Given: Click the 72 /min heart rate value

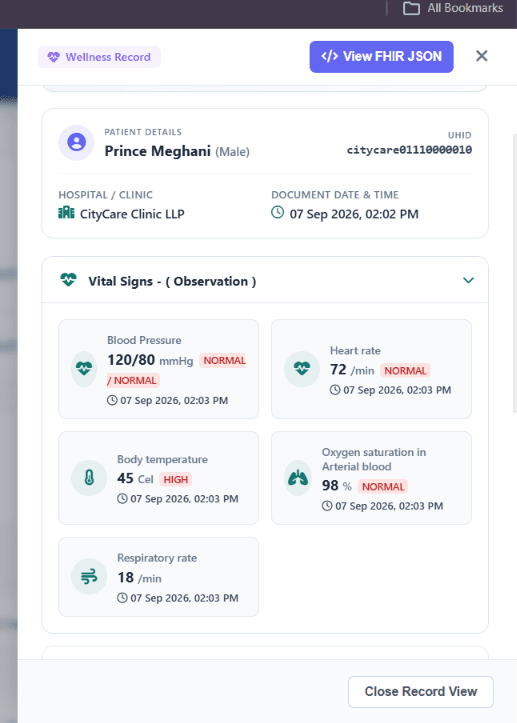Looking at the screenshot, I should [x=352, y=370].
